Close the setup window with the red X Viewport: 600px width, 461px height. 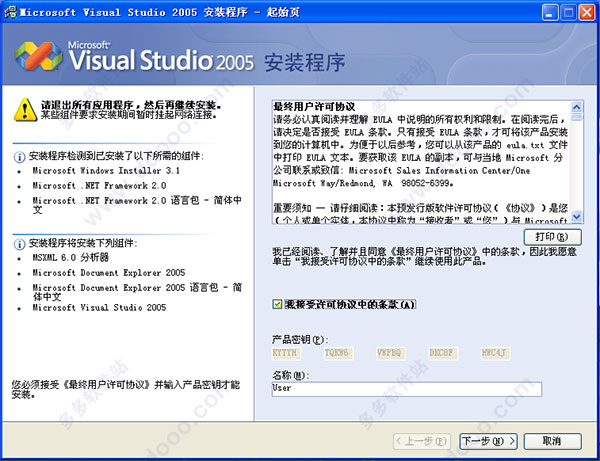(586, 11)
